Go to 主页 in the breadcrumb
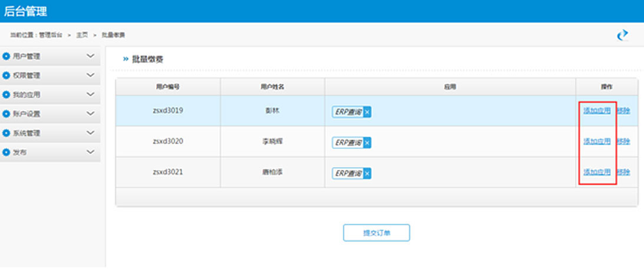 pyautogui.click(x=81, y=35)
